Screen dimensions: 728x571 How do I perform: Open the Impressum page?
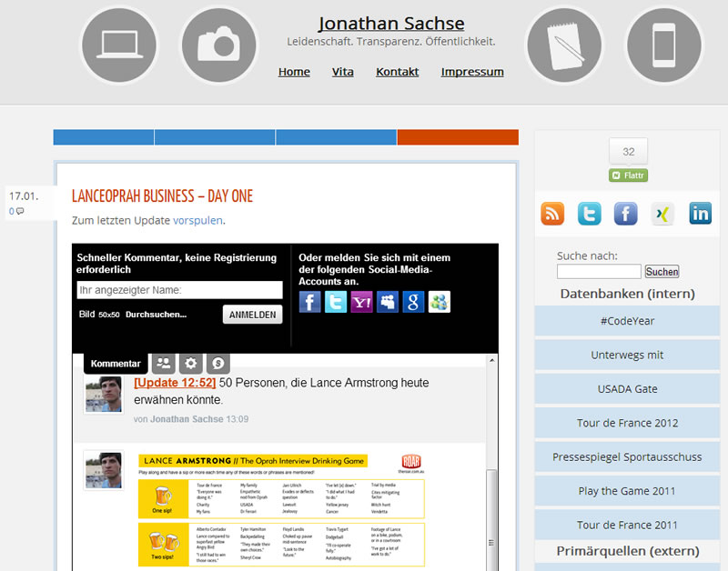click(472, 72)
